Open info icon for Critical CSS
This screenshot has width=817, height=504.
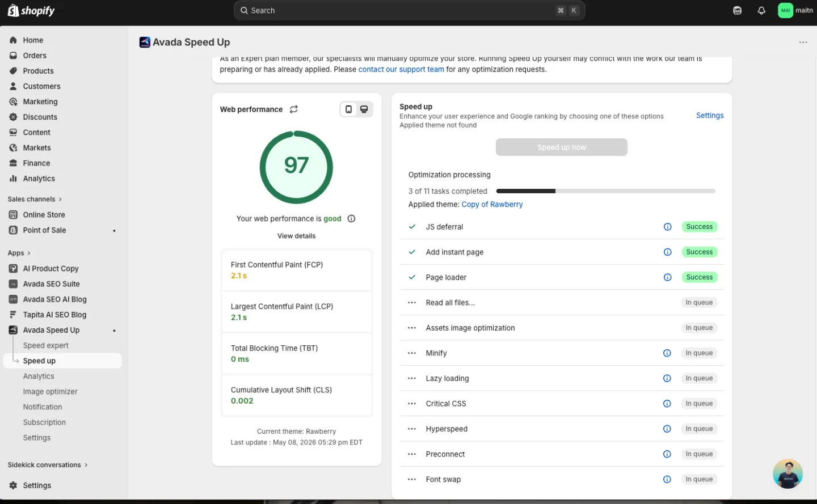(x=667, y=404)
